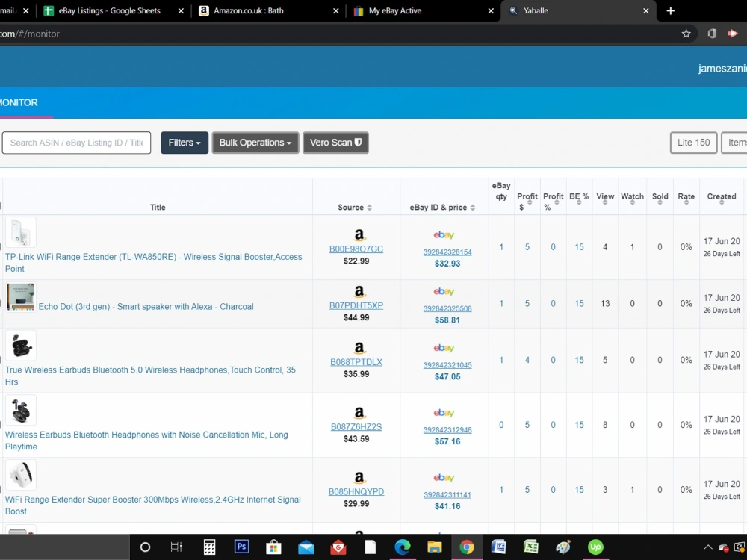Open the Filters dropdown
747x560 pixels.
tap(185, 143)
